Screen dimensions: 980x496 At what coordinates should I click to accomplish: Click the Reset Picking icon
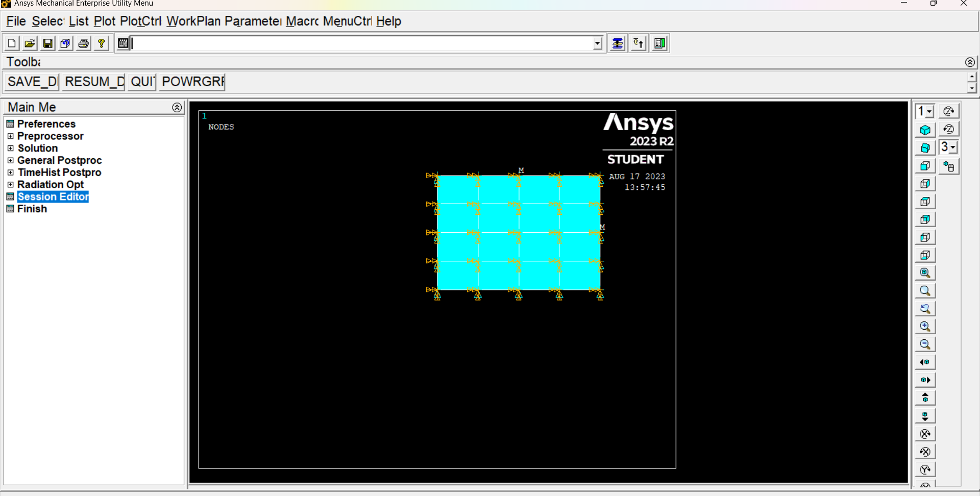639,43
